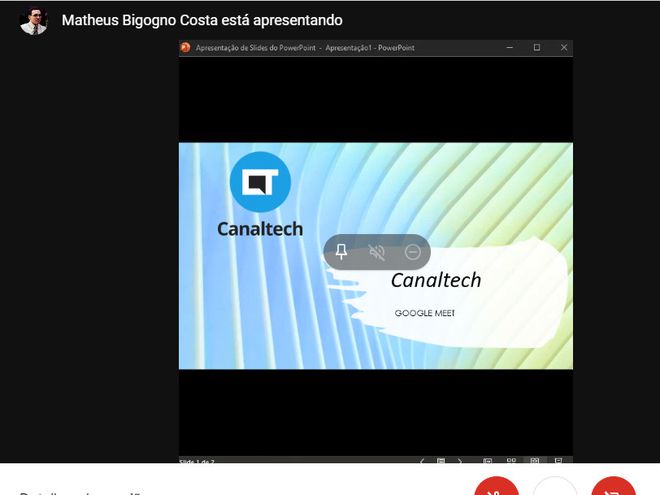Minimize the PowerPoint slideshow window

coord(510,48)
